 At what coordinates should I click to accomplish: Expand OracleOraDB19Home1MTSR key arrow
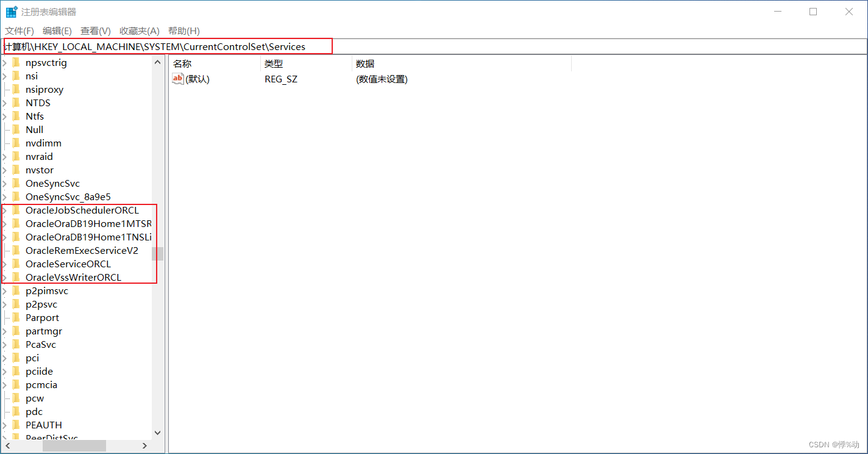[5, 223]
